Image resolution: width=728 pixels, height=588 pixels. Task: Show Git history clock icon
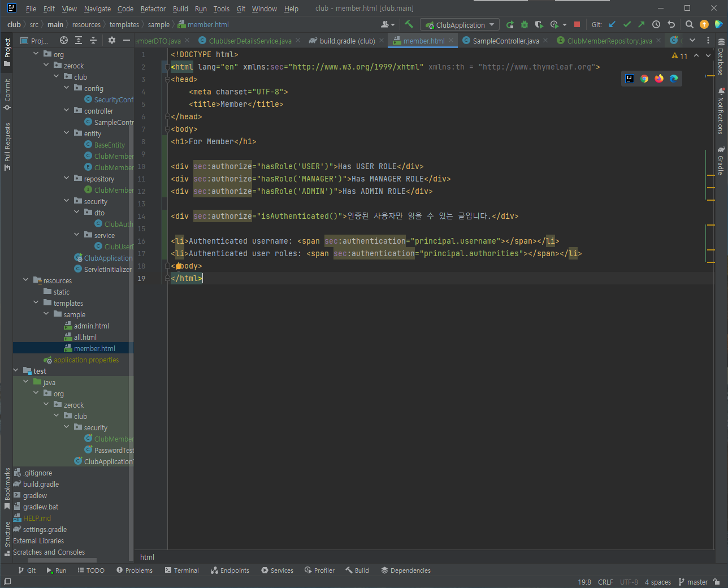656,24
